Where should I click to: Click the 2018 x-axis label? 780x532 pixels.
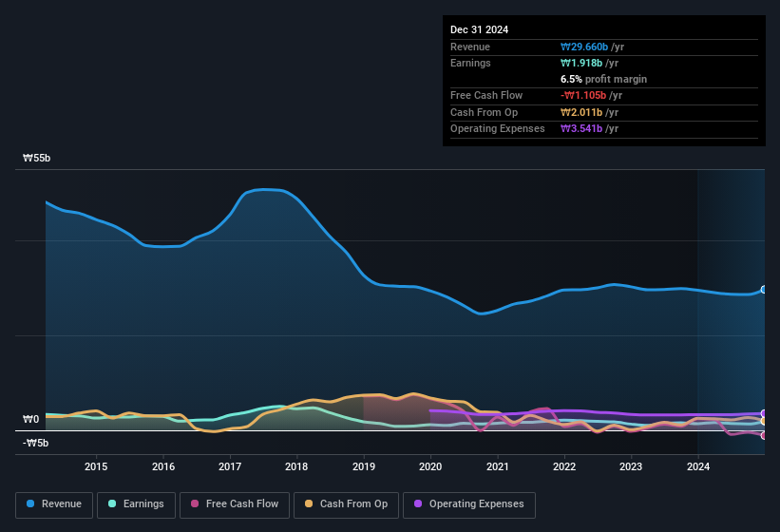pyautogui.click(x=296, y=466)
